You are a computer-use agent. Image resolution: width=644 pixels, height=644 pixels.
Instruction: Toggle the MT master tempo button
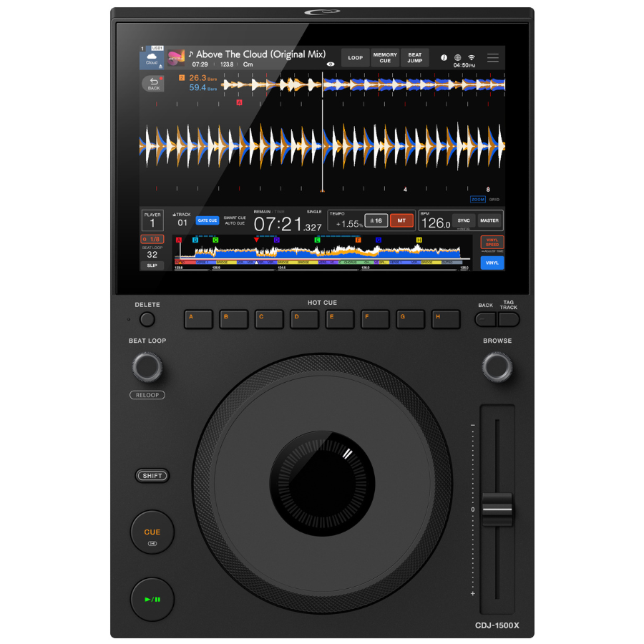click(401, 221)
